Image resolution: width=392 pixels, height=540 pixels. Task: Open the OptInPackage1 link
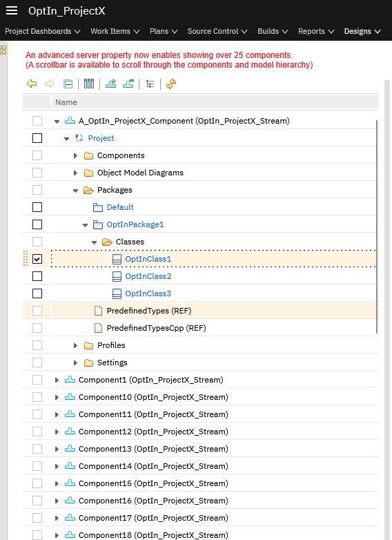tap(135, 224)
